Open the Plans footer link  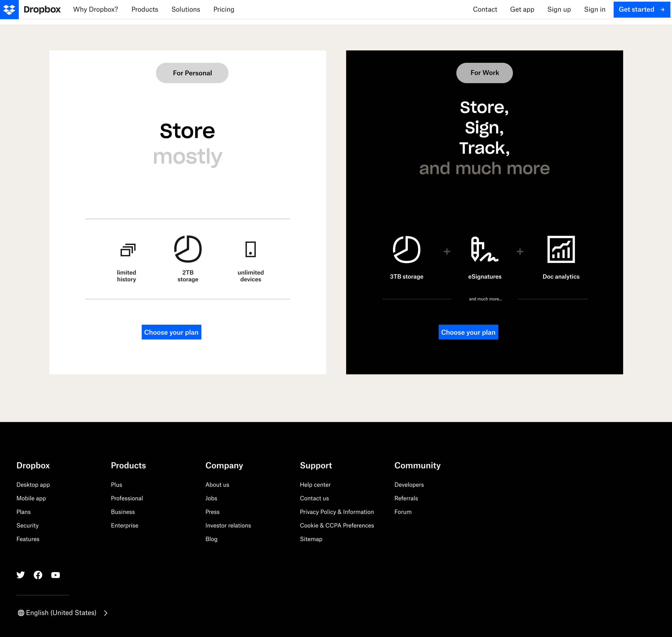[23, 512]
